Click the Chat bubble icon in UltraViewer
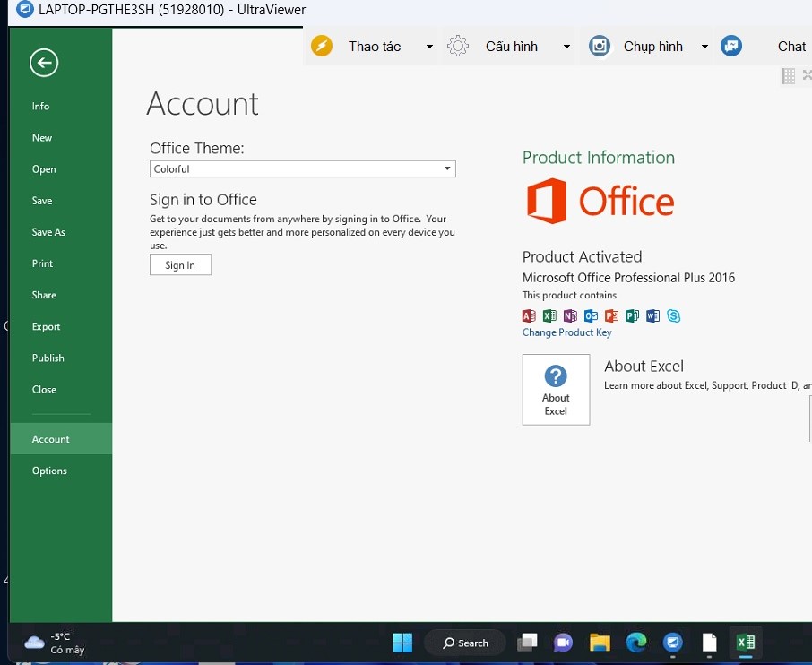The height and width of the screenshot is (665, 812). click(731, 46)
